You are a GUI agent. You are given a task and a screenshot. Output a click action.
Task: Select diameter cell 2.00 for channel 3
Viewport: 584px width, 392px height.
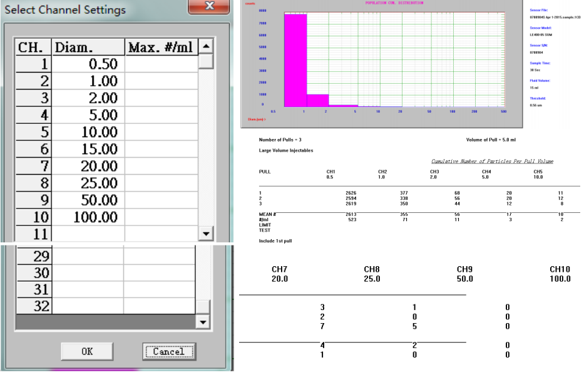click(88, 98)
